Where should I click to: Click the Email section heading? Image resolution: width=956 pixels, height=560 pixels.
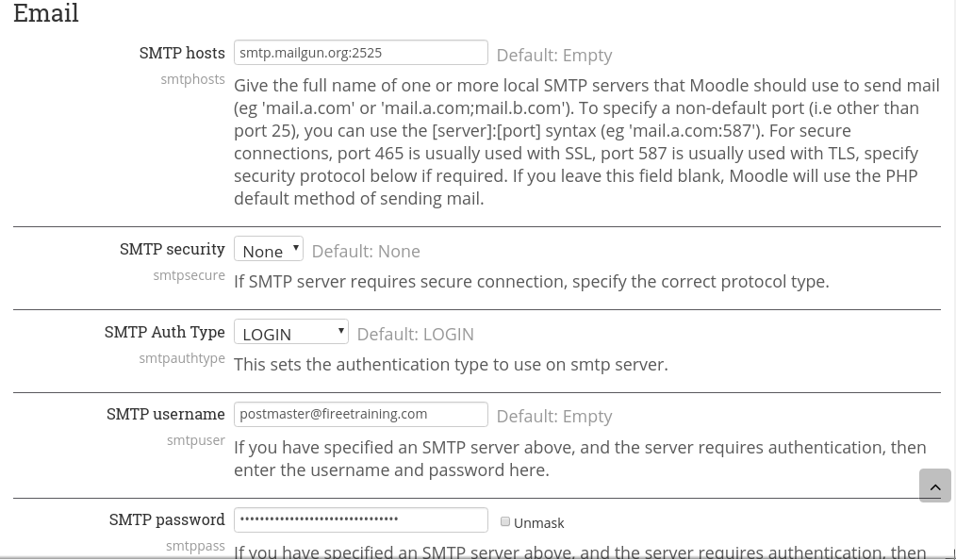click(x=46, y=13)
